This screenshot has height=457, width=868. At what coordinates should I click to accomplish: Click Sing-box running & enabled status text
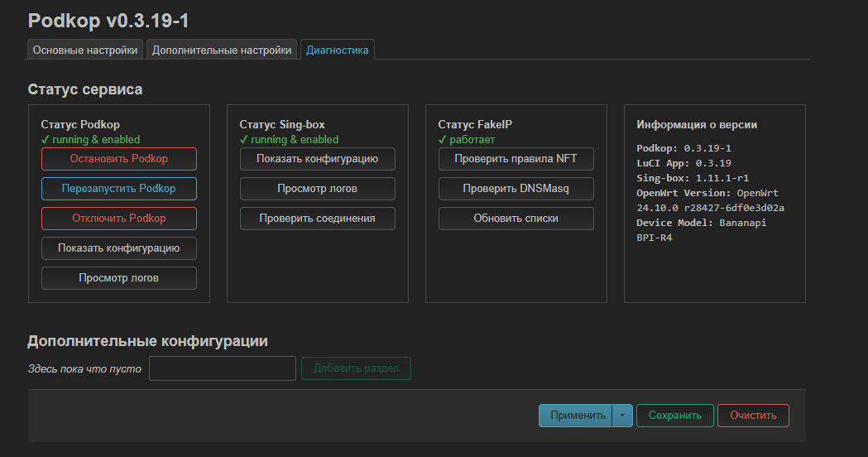click(290, 140)
